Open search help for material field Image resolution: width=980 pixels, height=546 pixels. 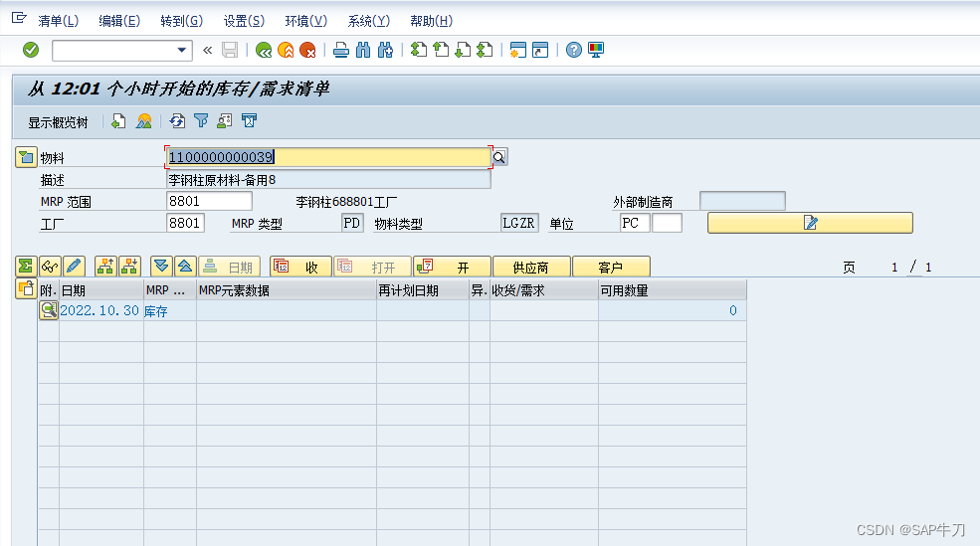click(499, 157)
